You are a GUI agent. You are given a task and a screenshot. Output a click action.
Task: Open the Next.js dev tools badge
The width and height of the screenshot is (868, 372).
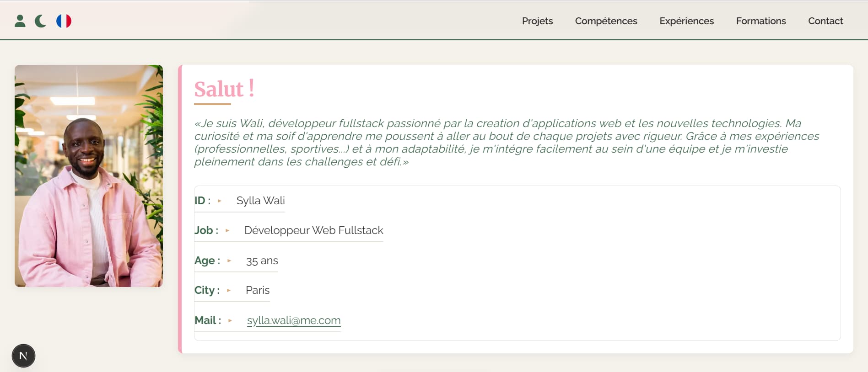(23, 356)
